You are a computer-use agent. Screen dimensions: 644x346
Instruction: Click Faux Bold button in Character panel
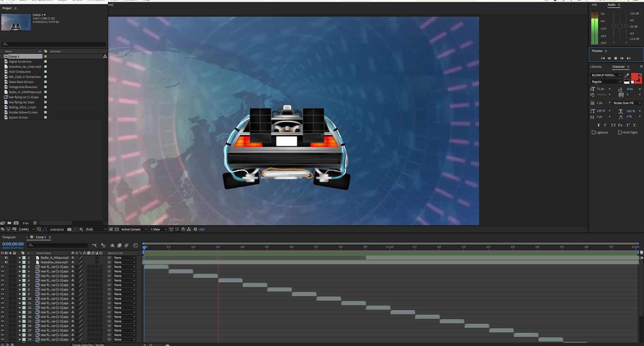[599, 125]
